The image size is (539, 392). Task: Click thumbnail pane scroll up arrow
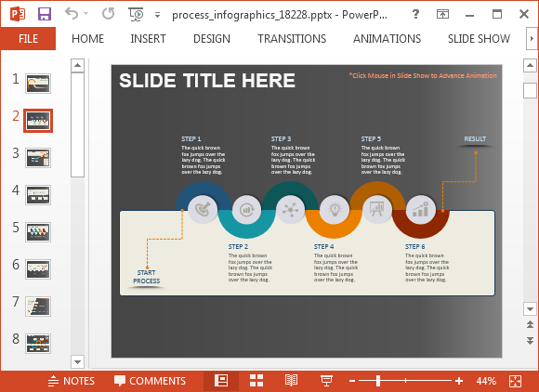coord(77,65)
